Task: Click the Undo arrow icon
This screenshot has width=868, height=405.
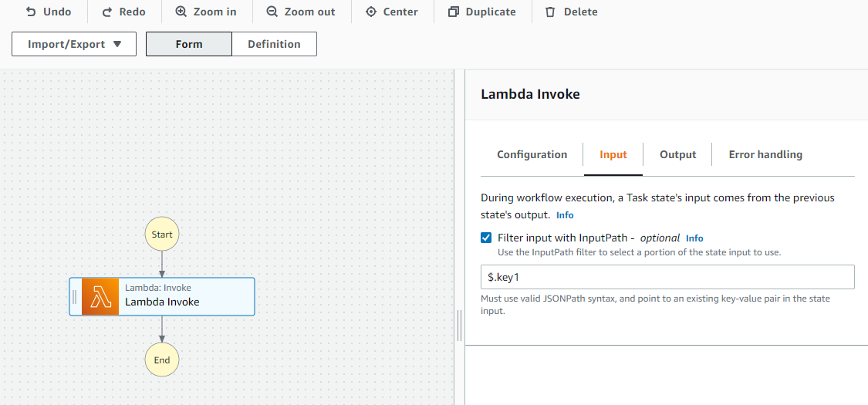Action: pyautogui.click(x=30, y=12)
